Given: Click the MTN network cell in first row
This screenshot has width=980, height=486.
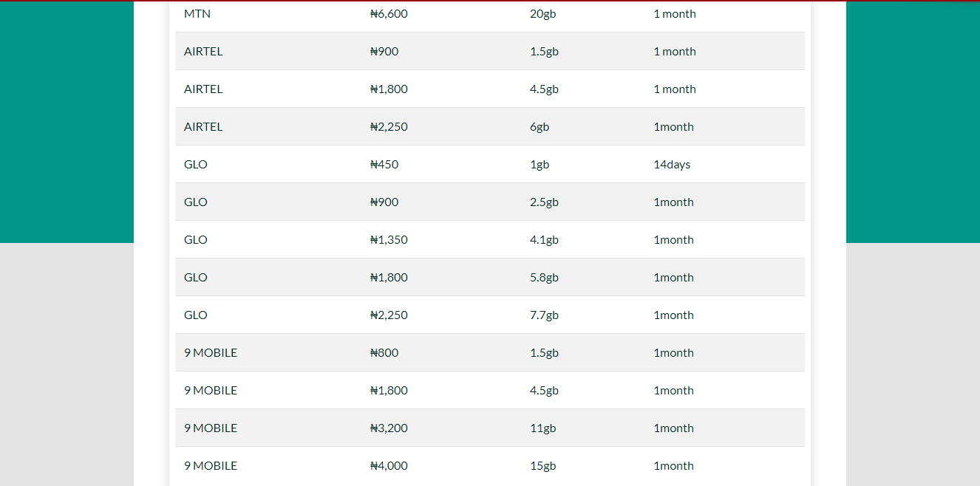Looking at the screenshot, I should pos(197,14).
